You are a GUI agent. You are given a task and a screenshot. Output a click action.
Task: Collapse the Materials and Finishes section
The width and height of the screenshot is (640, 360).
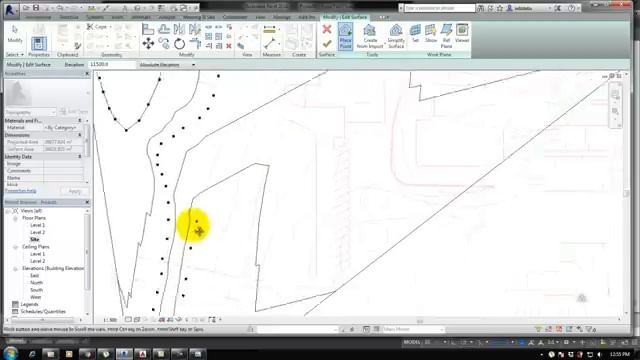click(80, 121)
